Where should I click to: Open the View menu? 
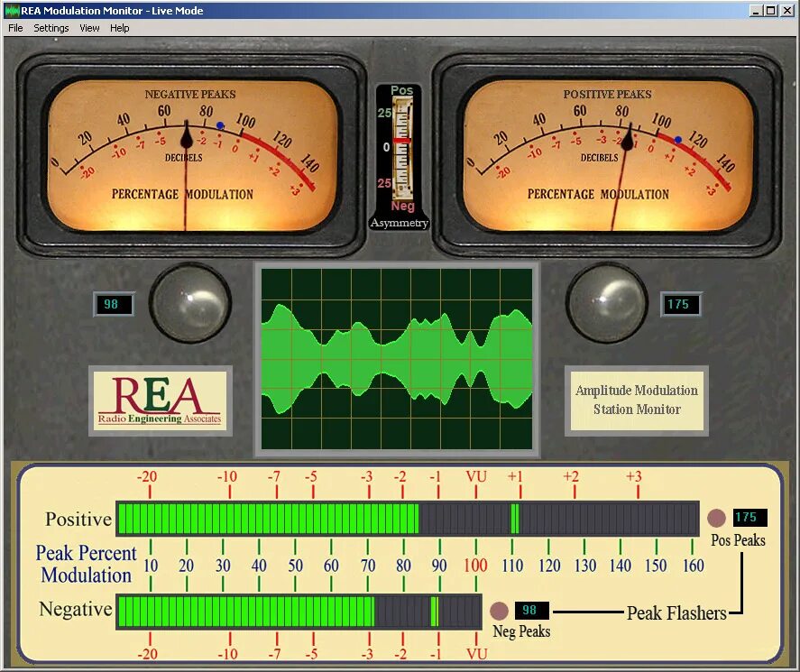click(88, 28)
